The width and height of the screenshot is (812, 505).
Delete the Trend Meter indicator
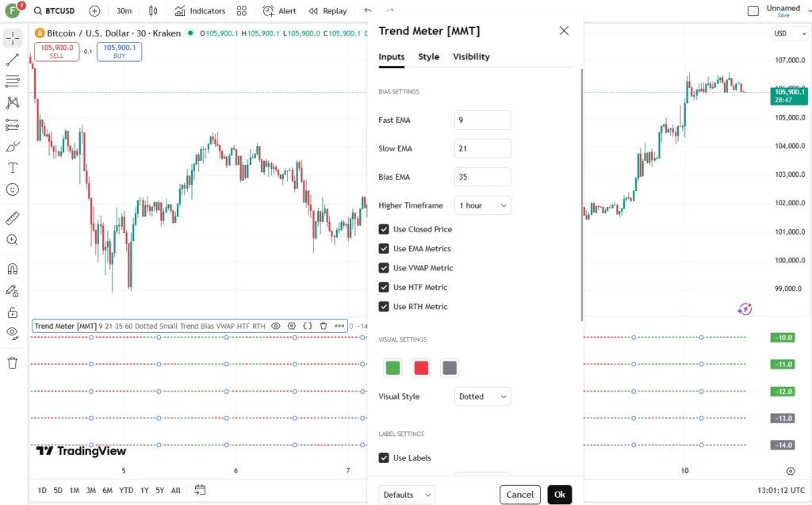click(324, 326)
